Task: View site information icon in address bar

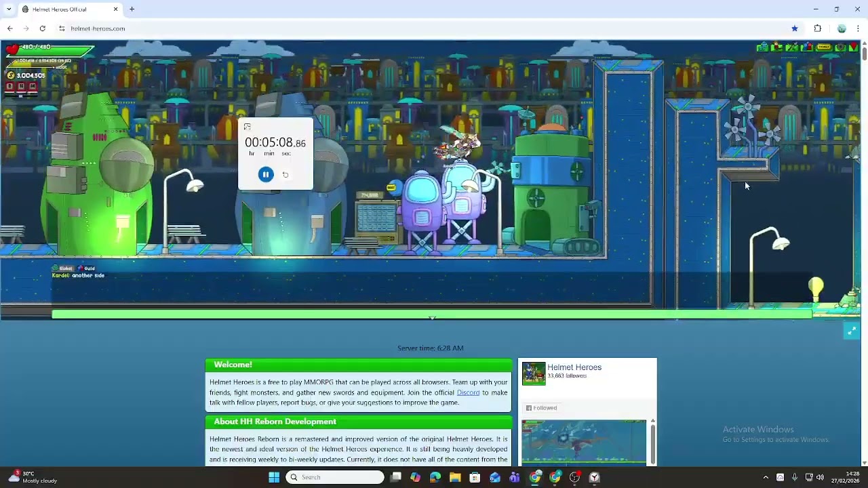Action: (62, 28)
